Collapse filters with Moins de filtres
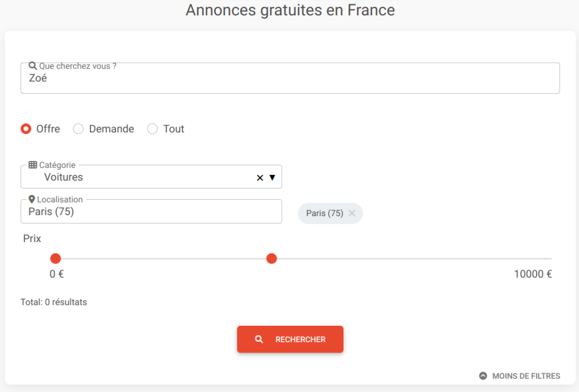 pos(526,376)
